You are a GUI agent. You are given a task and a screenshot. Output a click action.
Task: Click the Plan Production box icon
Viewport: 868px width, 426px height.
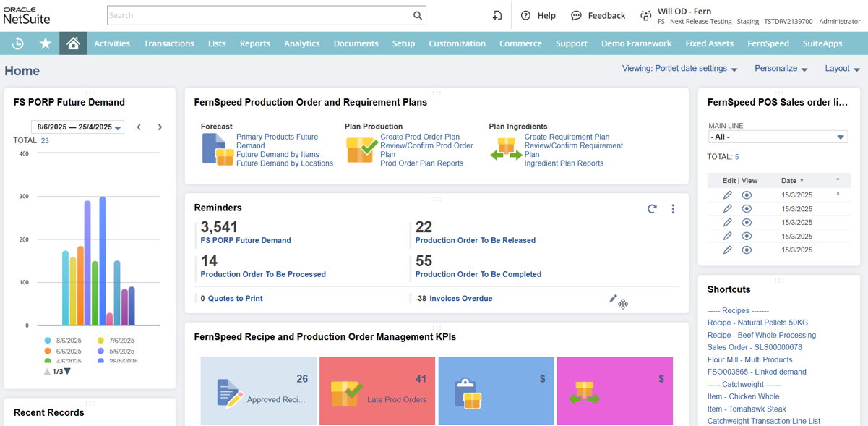(x=361, y=150)
